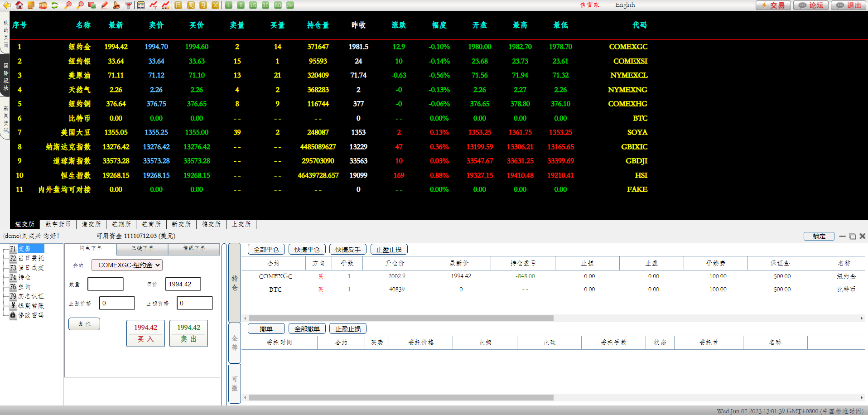Click the yellow back arrow icon

(x=7, y=5)
